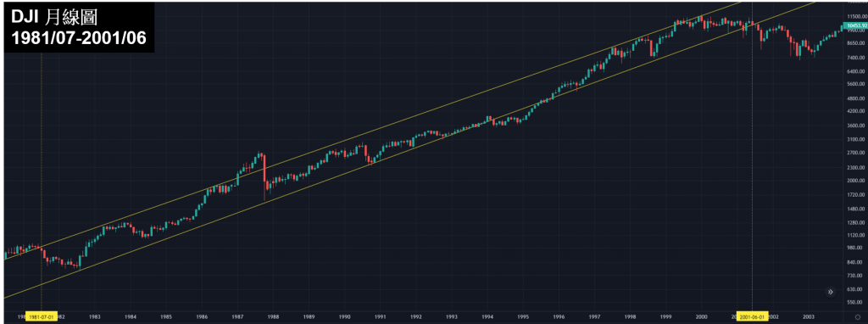Image resolution: width=868 pixels, height=324 pixels.
Task: Click the 1994 year label on time axis
Action: coord(487,317)
